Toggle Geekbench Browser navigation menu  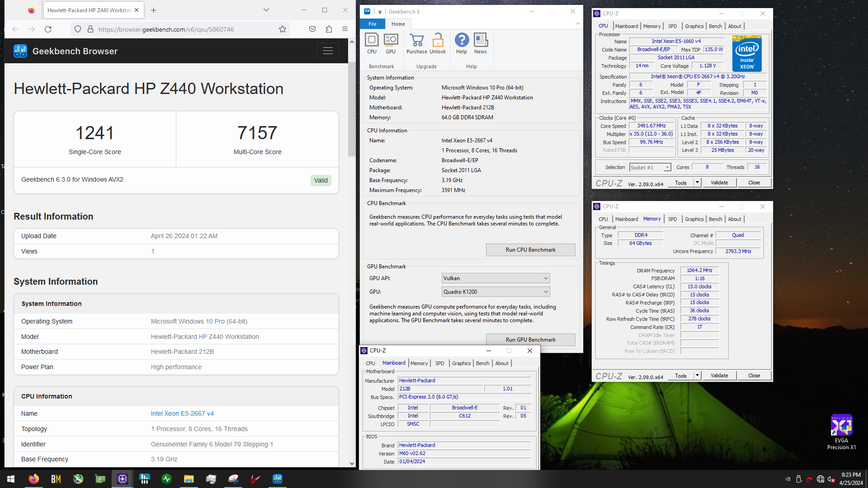(x=328, y=51)
